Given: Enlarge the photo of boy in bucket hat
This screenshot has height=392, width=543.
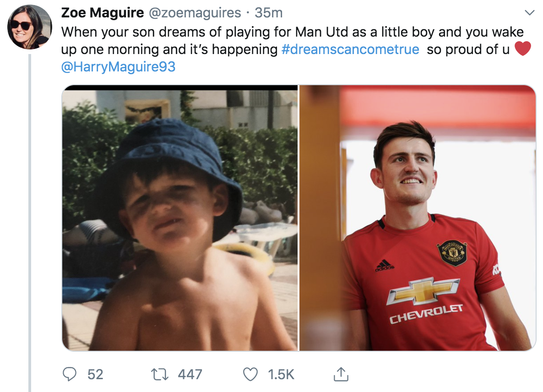Looking at the screenshot, I should point(179,218).
